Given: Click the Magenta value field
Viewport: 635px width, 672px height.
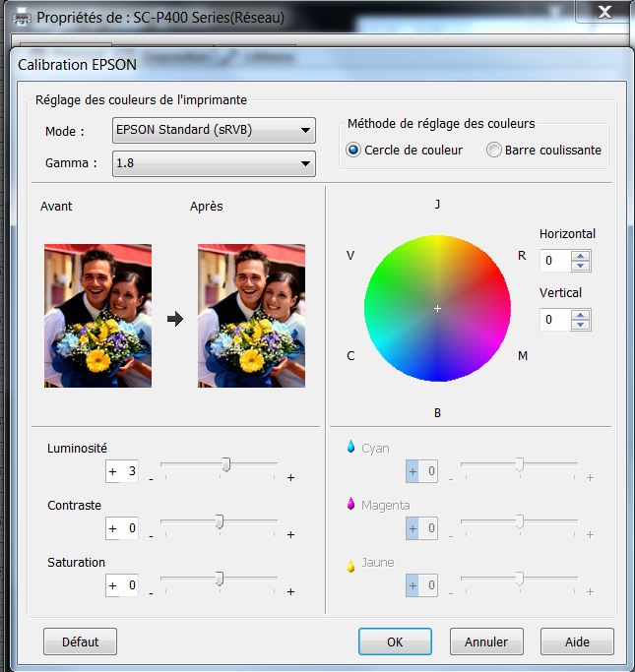Looking at the screenshot, I should (x=421, y=528).
